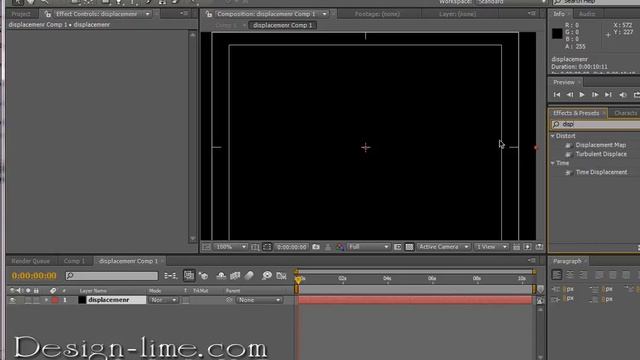This screenshot has width=640, height=360.
Task: Click Effects & Presets search field
Action: click(596, 124)
